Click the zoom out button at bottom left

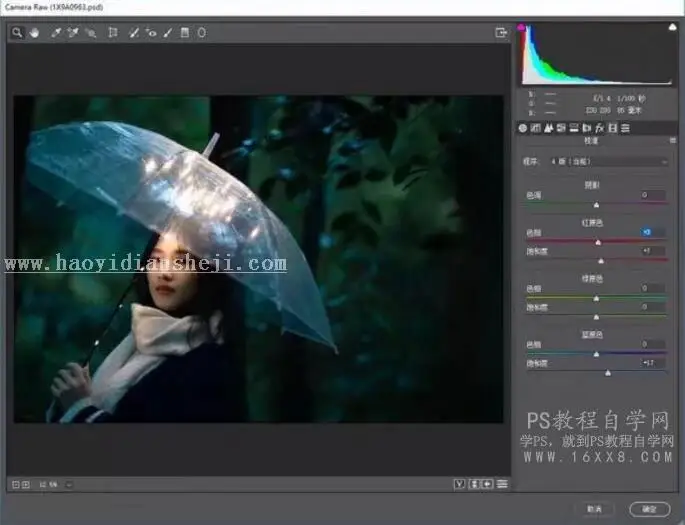[x=16, y=484]
